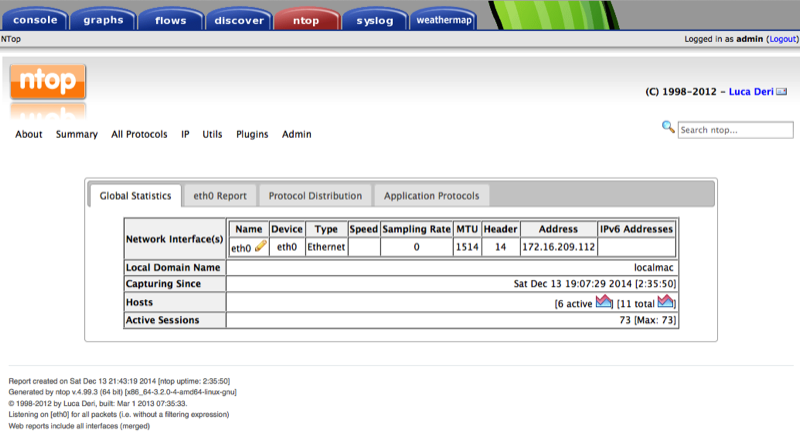800x434 pixels.
Task: Open the Utils menu
Action: click(212, 134)
